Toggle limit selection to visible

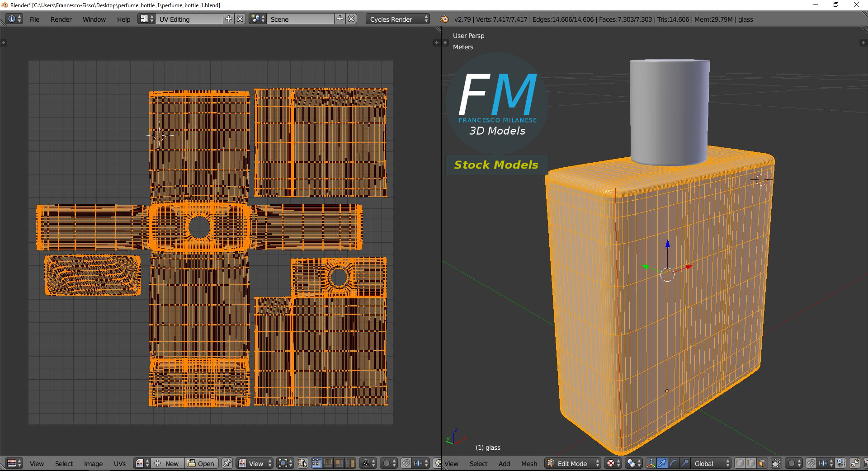click(x=776, y=463)
